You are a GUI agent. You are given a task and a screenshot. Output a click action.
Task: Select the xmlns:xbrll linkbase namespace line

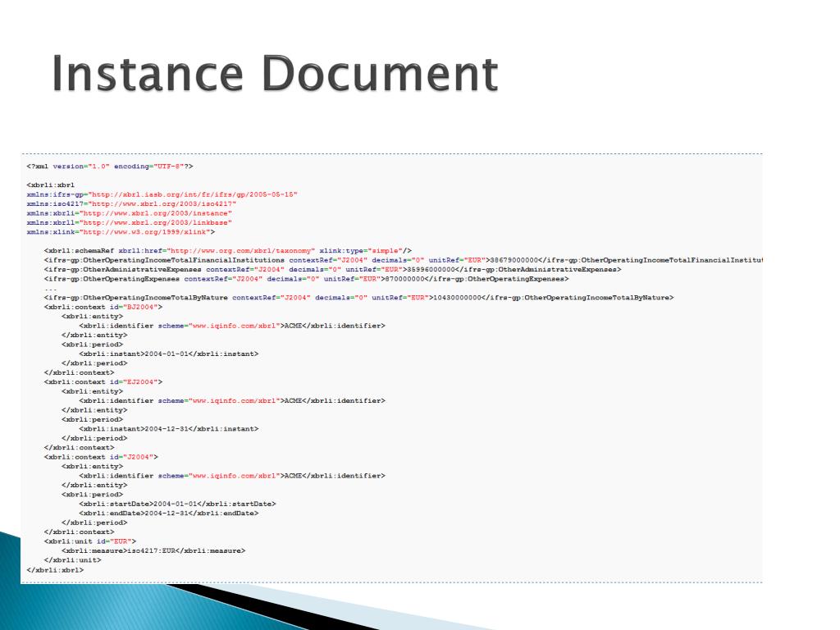coord(129,222)
